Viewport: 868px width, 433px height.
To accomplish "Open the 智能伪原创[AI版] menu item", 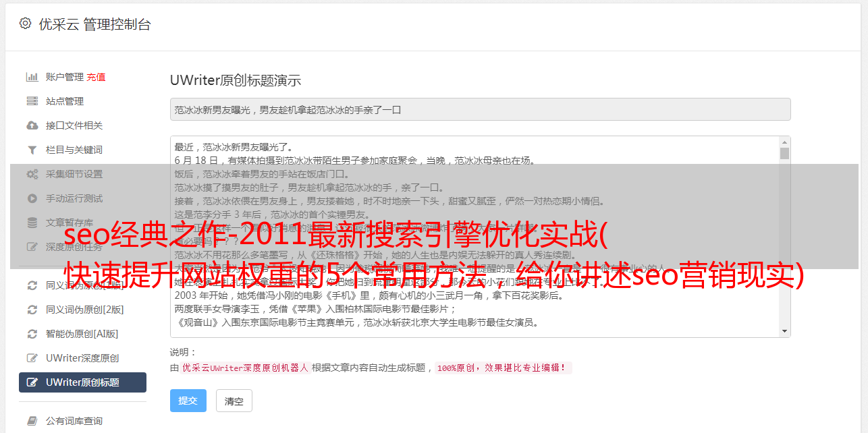I will point(82,334).
